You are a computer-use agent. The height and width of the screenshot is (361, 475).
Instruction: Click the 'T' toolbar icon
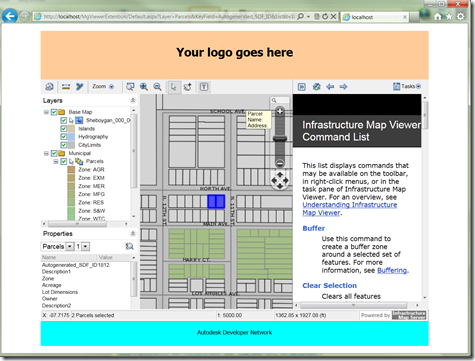(x=204, y=87)
